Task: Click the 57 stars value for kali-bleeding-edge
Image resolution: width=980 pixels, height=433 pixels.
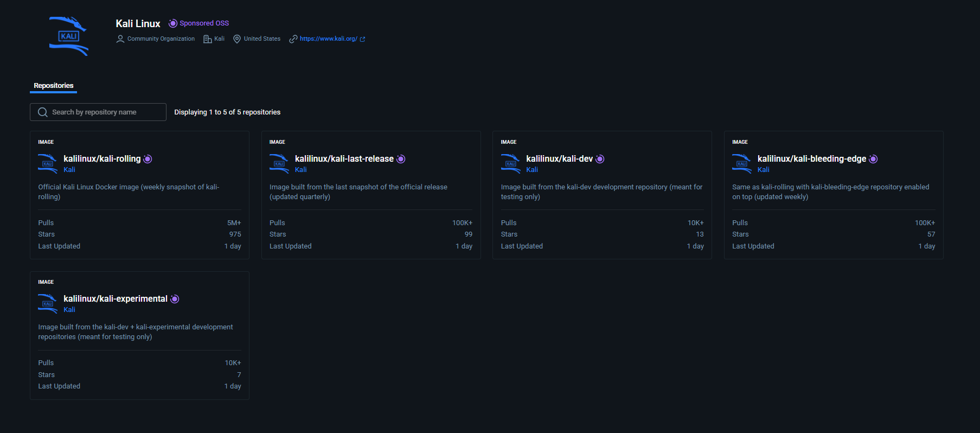Action: (x=931, y=234)
